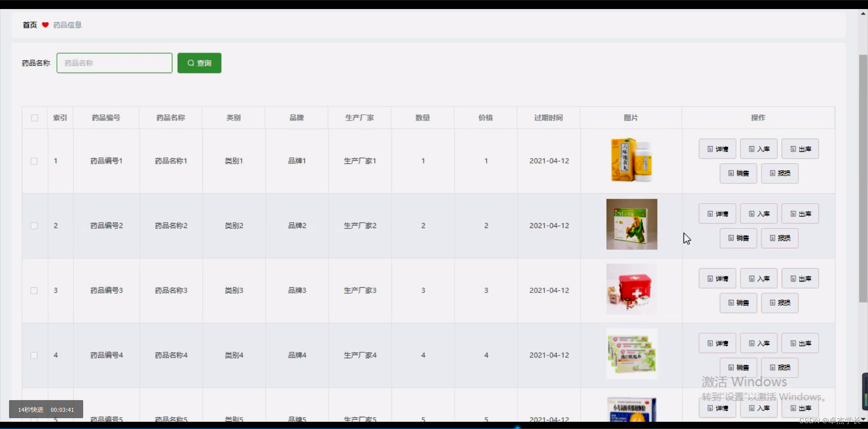Click 销售 for 药品名称4
The width and height of the screenshot is (868, 429).
pyautogui.click(x=738, y=368)
